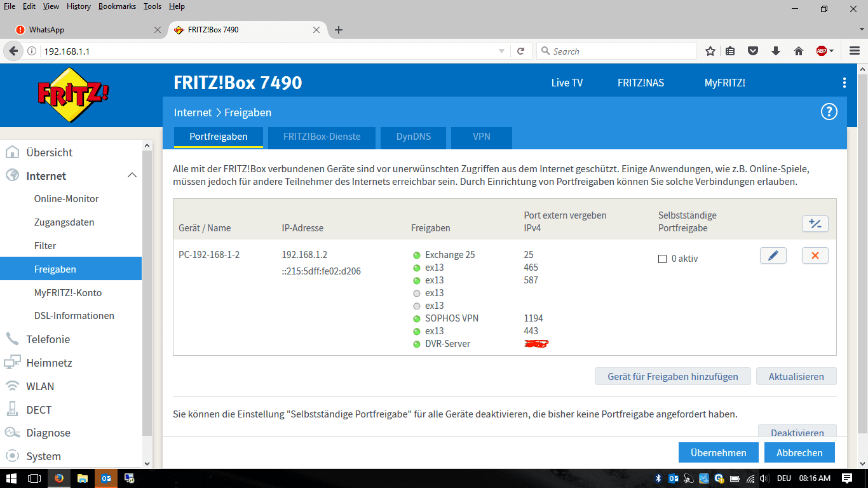Open the Firefox hamburger menu
The height and width of the screenshot is (488, 868).
[x=855, y=51]
